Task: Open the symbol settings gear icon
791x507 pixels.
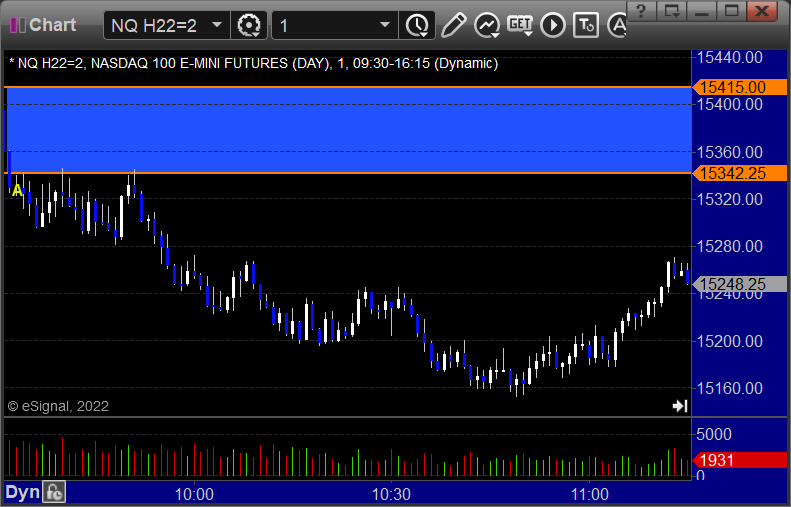Action: point(249,25)
